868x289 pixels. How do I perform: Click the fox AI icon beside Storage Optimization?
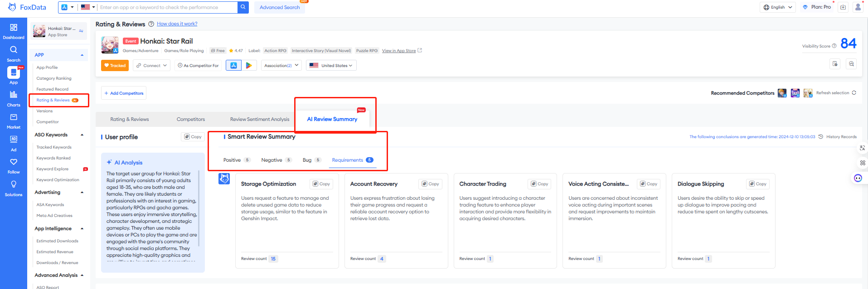click(224, 179)
